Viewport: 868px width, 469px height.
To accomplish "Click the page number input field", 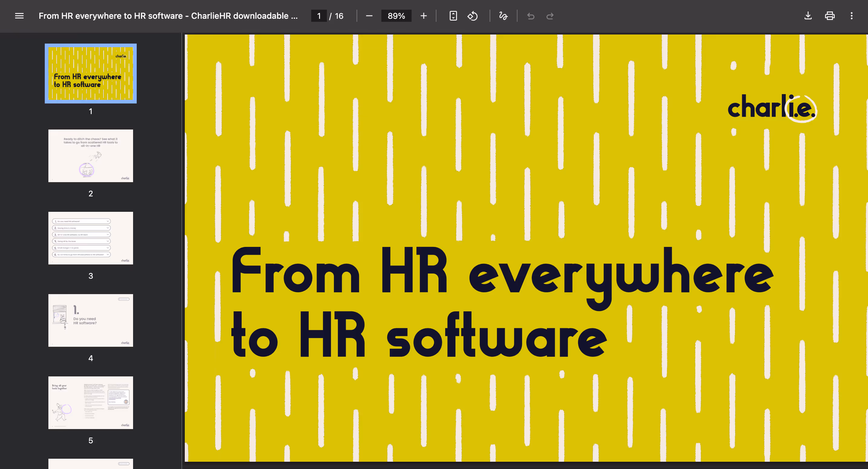I will pos(319,15).
